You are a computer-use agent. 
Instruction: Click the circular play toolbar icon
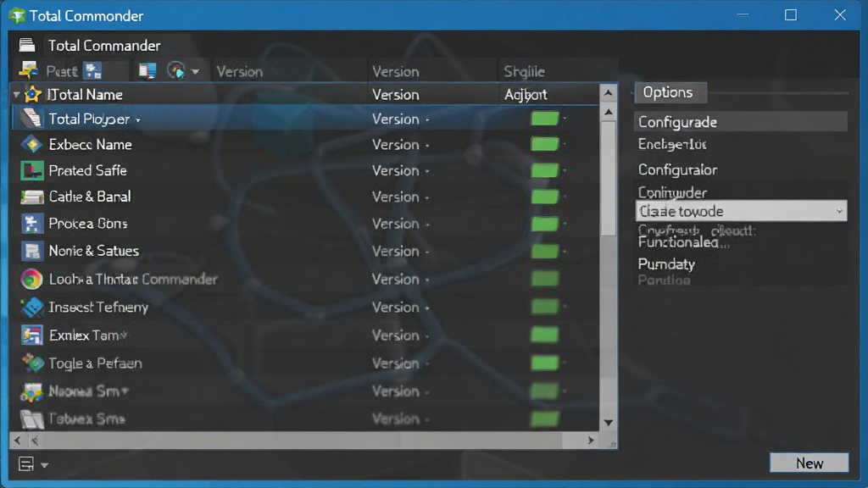[176, 71]
